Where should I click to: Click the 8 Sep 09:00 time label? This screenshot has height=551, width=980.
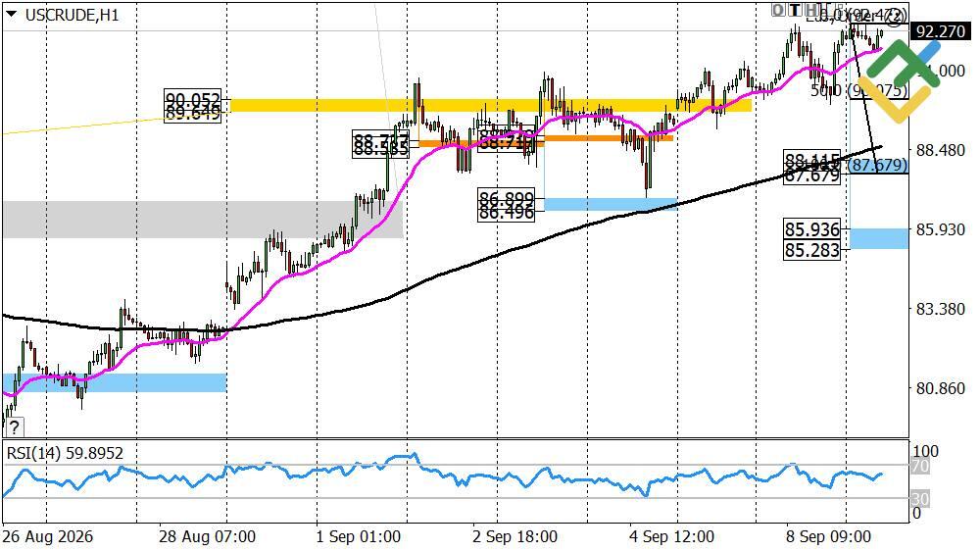point(828,536)
